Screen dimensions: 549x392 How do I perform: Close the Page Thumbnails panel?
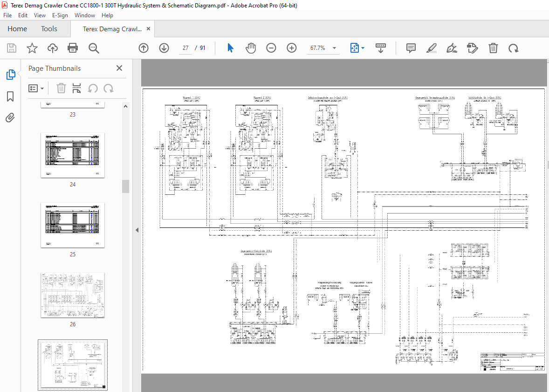(119, 69)
